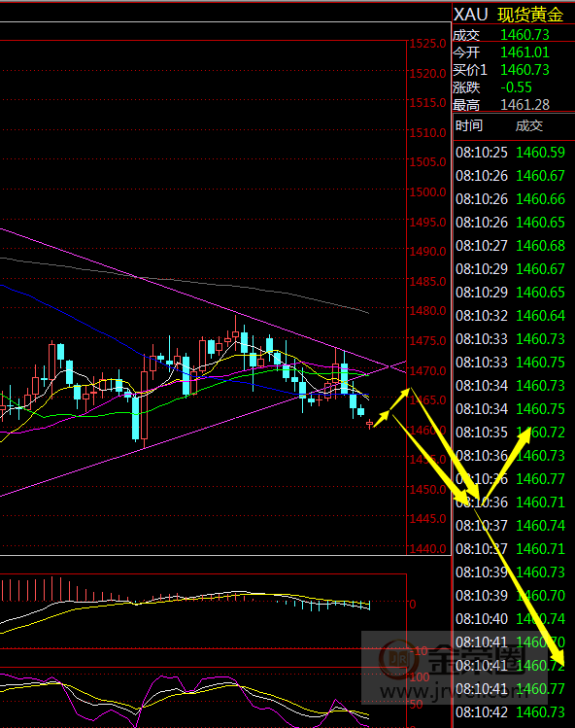The width and height of the screenshot is (575, 728).
Task: Click the 1500.0 price axis label
Action: [427, 192]
